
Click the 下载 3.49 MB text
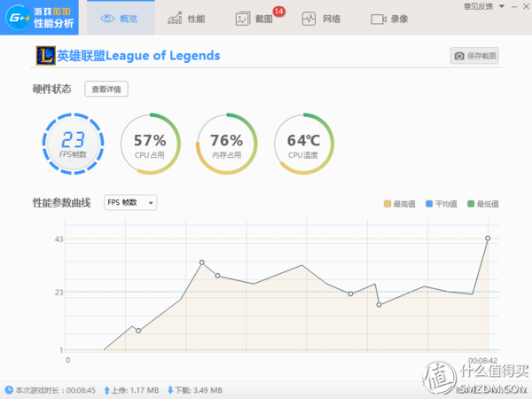click(x=199, y=390)
